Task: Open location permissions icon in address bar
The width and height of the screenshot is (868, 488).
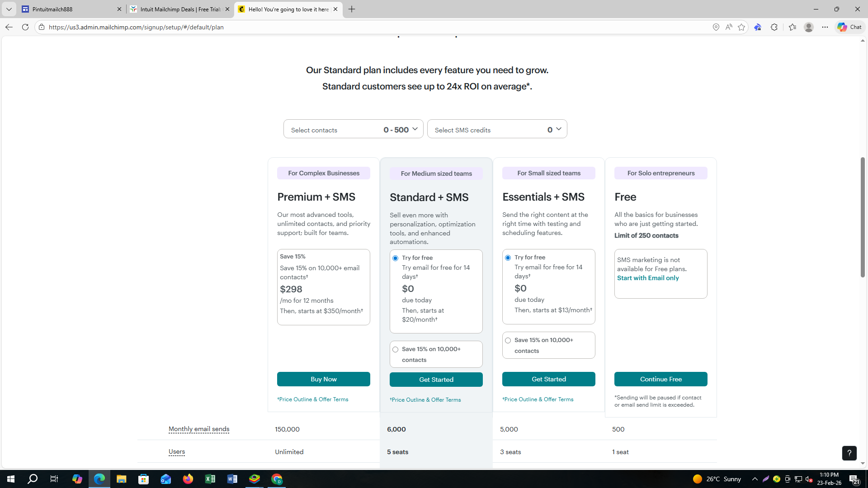Action: click(x=716, y=27)
